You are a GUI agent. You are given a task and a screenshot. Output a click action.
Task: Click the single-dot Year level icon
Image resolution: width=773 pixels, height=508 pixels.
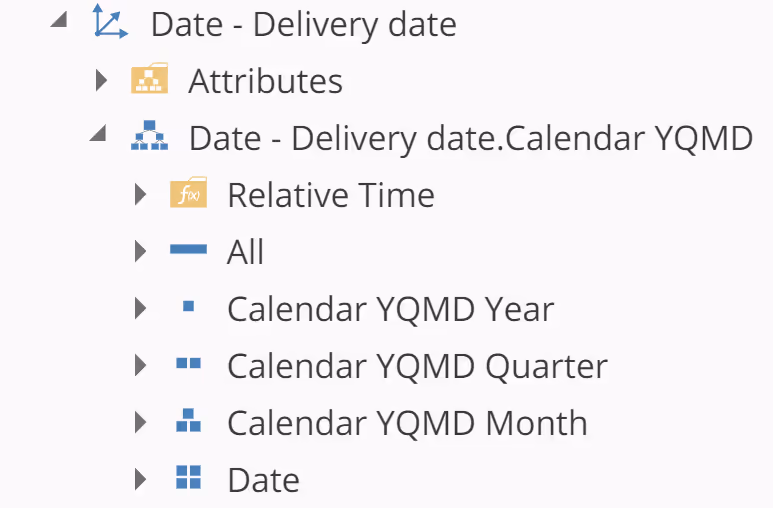click(x=188, y=308)
